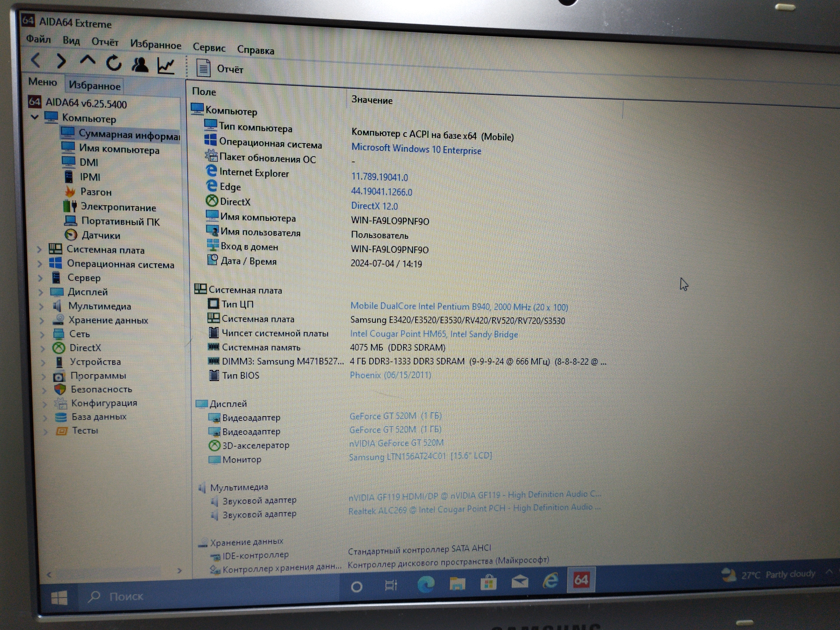Screen dimensions: 840x630
Task: Expand the Хранение данных tree node
Action: (42, 320)
